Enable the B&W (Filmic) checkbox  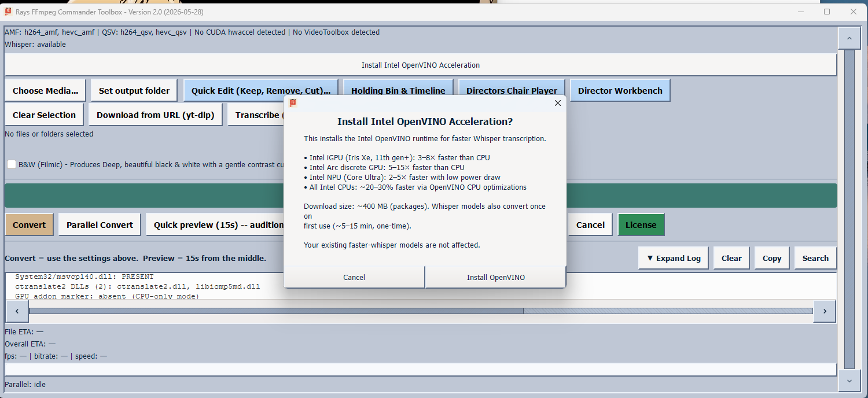(x=12, y=164)
